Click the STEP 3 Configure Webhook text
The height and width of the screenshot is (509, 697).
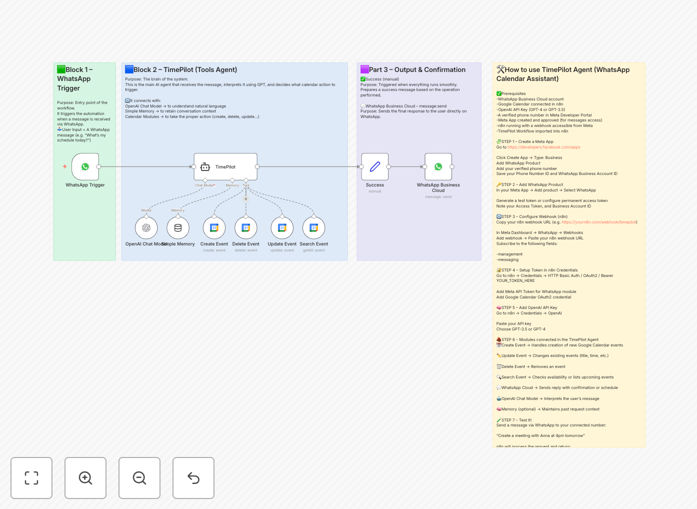coord(532,216)
